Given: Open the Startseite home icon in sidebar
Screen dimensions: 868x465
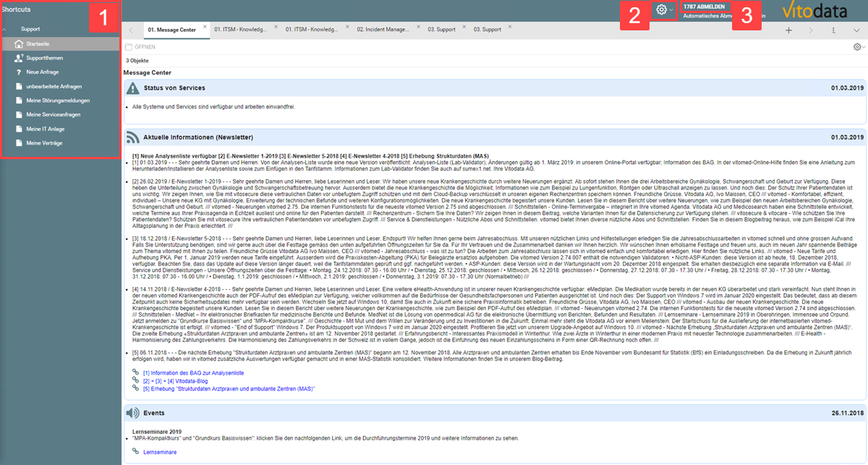Looking at the screenshot, I should (x=19, y=44).
